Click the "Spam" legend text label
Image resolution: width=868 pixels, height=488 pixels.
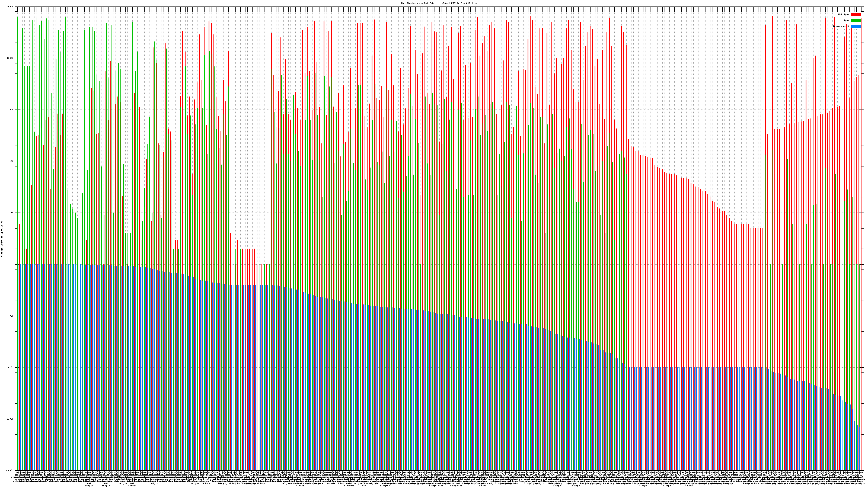coord(846,21)
